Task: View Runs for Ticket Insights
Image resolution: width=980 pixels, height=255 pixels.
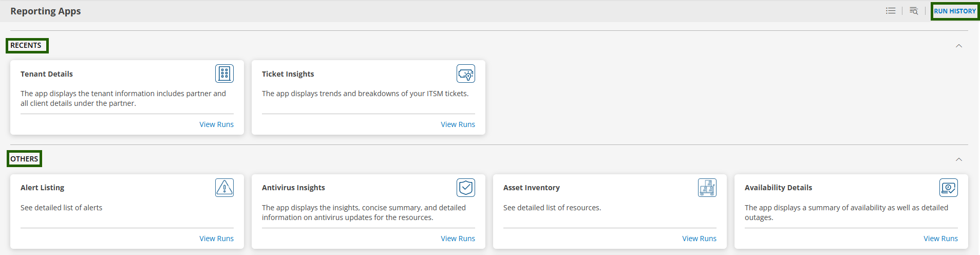Action: pos(458,124)
